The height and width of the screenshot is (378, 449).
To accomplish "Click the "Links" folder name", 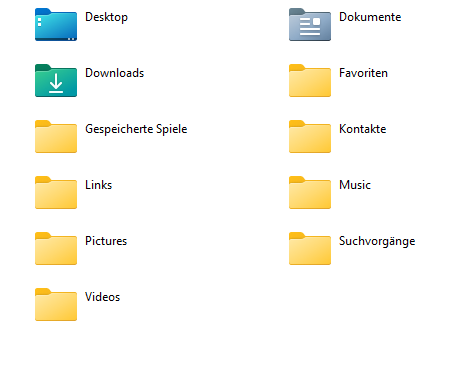I will click(x=98, y=185).
